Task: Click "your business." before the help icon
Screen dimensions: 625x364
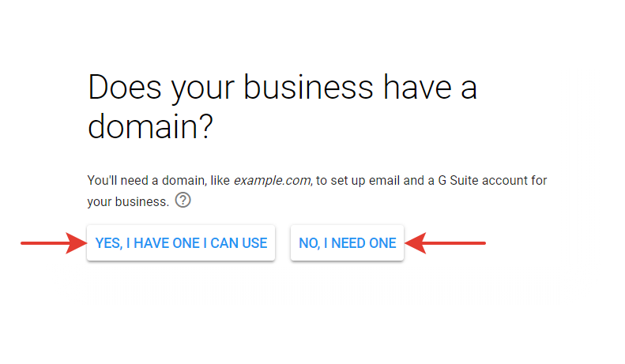Action: tap(128, 202)
